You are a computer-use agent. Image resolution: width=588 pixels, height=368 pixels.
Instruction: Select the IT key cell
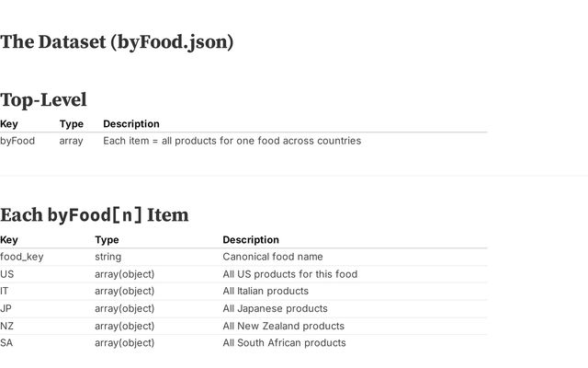point(6,291)
